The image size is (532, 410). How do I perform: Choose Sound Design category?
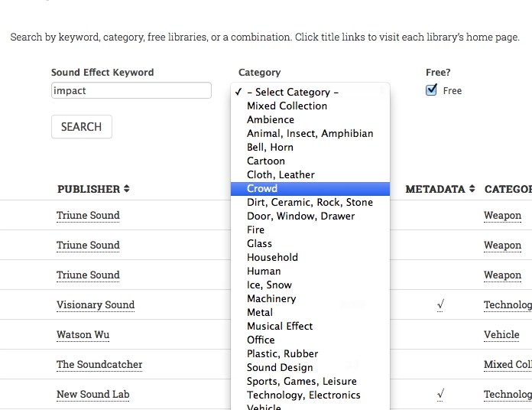pos(310,368)
